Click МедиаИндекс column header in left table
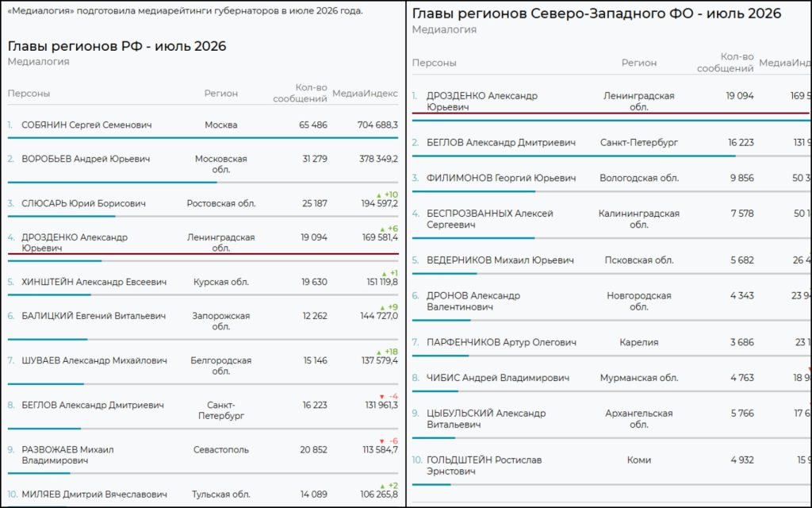Screen dimensions: 812x508 pyautogui.click(x=365, y=94)
